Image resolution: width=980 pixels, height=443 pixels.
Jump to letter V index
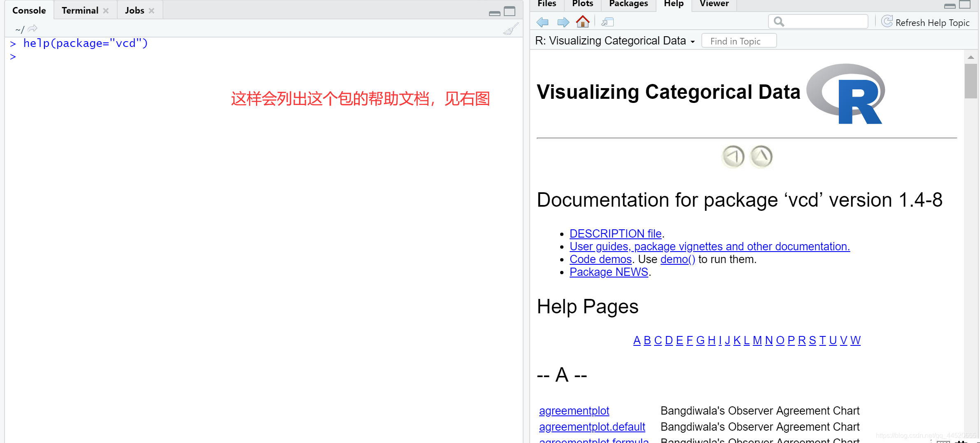tap(843, 340)
